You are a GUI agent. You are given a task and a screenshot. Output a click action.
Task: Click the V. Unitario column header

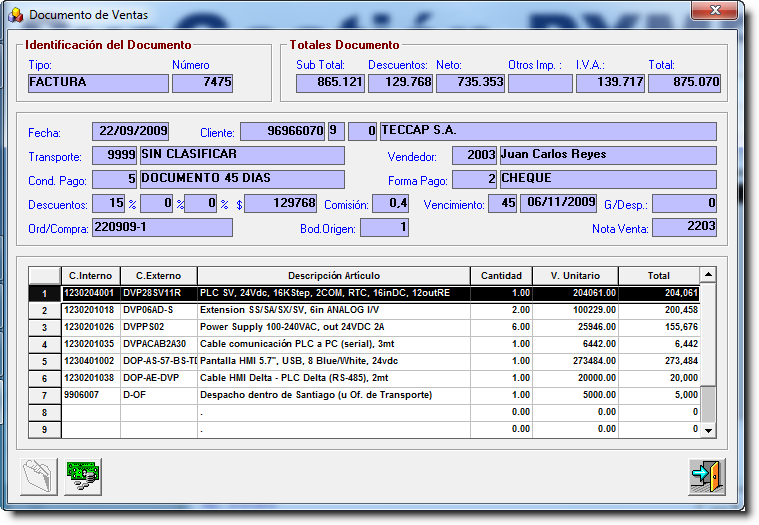tap(576, 276)
